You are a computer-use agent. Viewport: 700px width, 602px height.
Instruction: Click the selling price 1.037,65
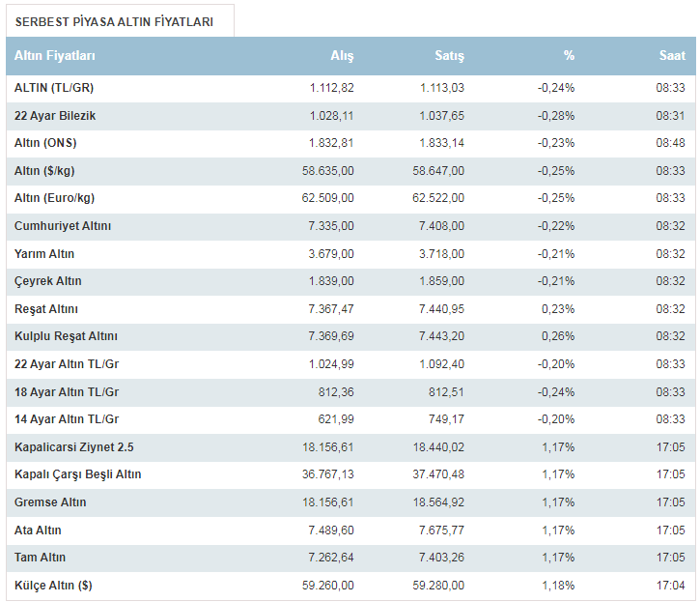[x=441, y=116]
